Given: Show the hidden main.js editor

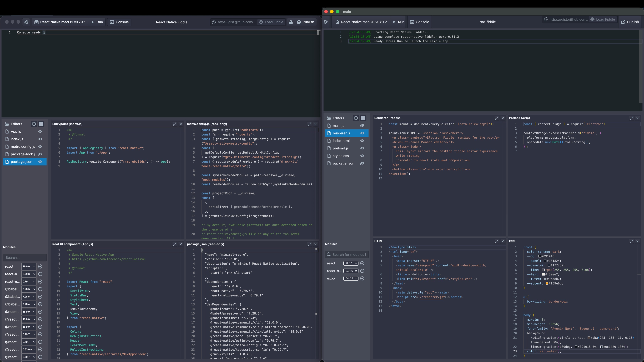Looking at the screenshot, I should 362,126.
